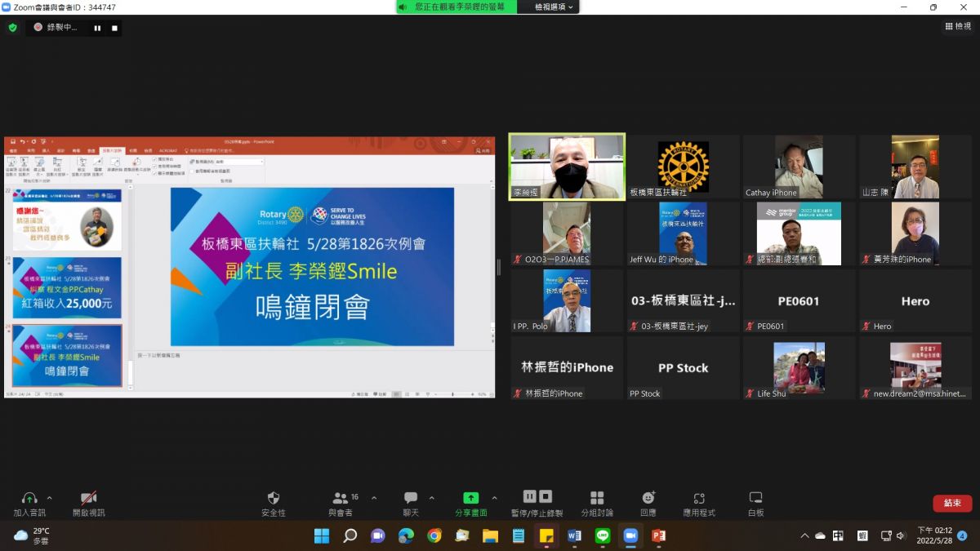Screen dimensions: 980x551
Task: Pause the recording from top-left indicator
Action: pos(97,28)
